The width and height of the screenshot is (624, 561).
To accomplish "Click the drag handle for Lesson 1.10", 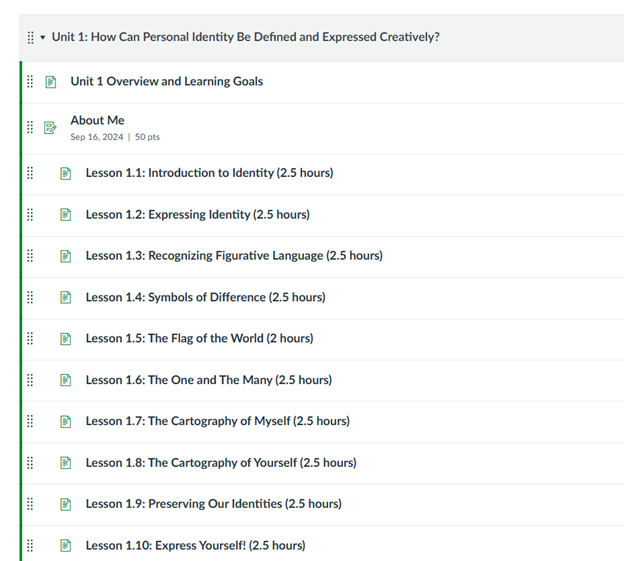I will tap(30, 545).
